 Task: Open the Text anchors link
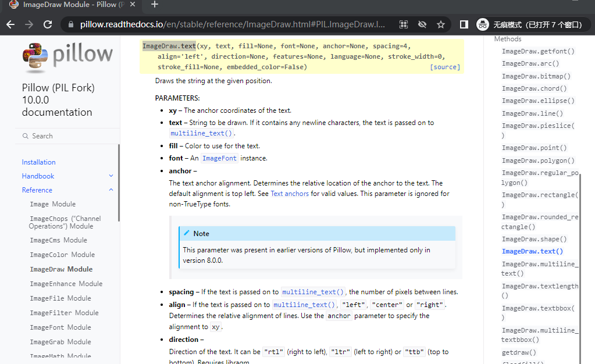[290, 194]
